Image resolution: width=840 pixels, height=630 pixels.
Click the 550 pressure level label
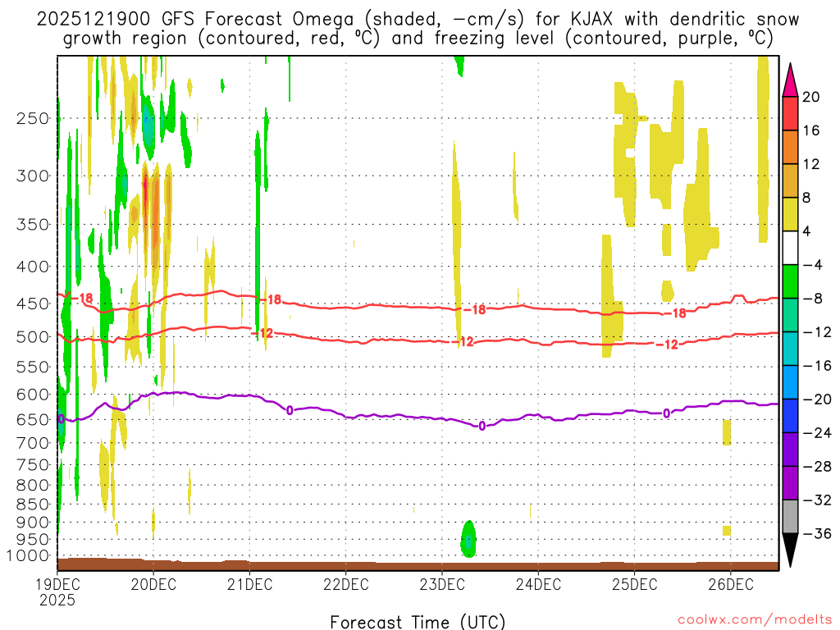(33, 367)
